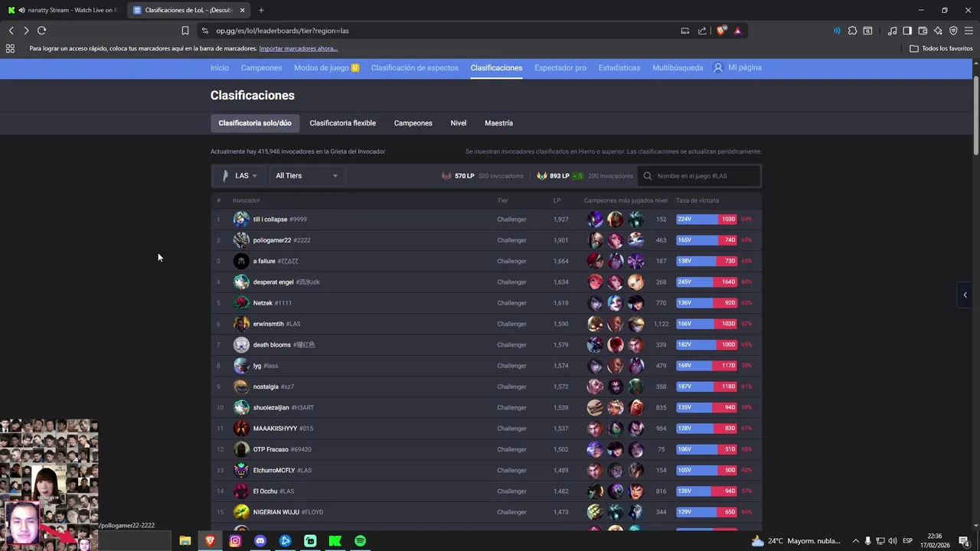Click Importar marcadores ahora link
The image size is (980, 551).
tap(299, 48)
